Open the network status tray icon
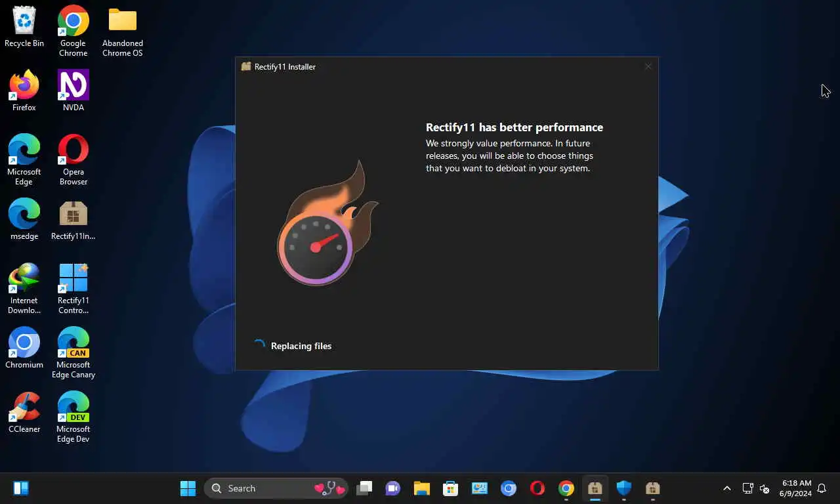The height and width of the screenshot is (504, 840). [747, 488]
